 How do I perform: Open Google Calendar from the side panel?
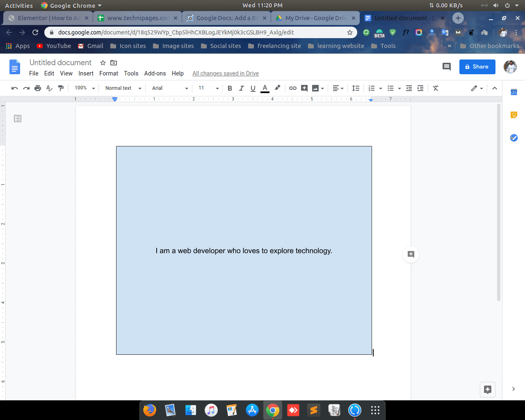pos(514,92)
